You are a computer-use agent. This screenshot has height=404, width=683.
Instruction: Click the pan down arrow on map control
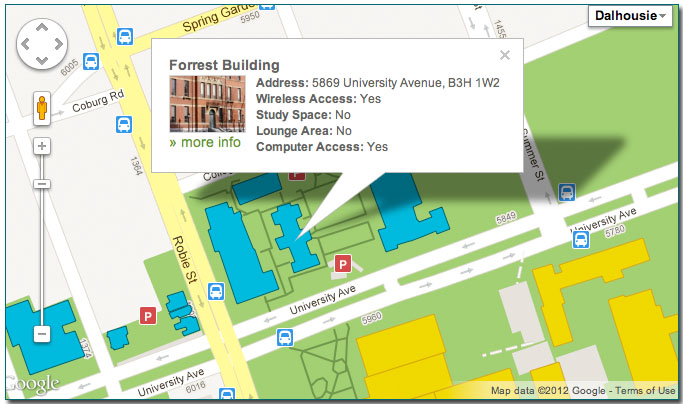point(43,61)
